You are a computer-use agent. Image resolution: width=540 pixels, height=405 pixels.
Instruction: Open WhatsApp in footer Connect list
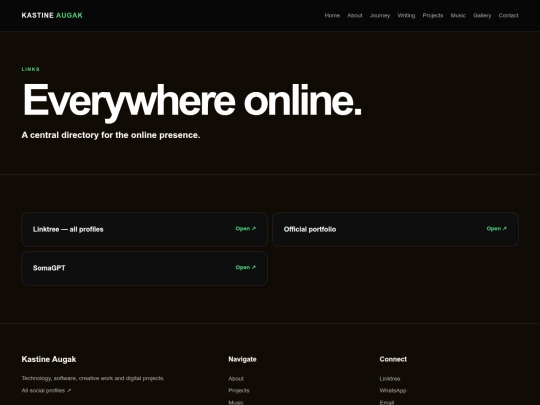coord(393,391)
